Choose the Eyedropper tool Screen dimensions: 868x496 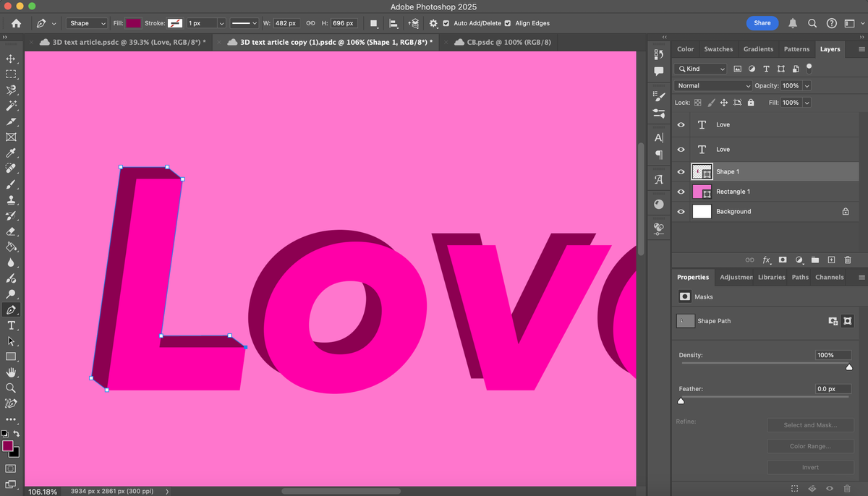point(11,153)
